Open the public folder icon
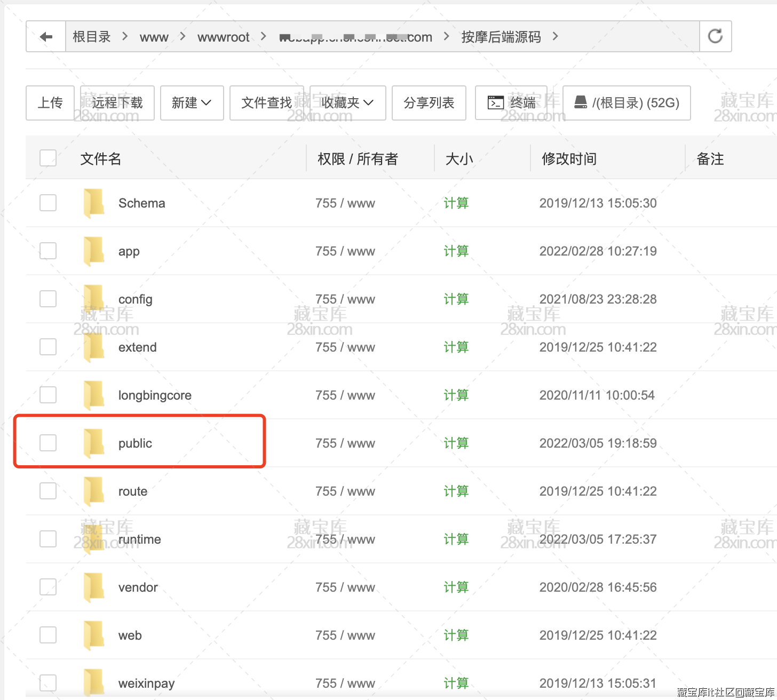 [x=94, y=443]
